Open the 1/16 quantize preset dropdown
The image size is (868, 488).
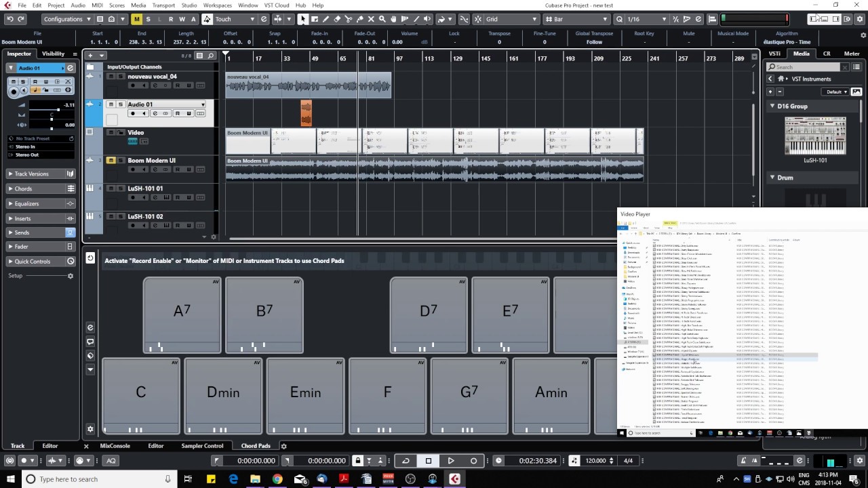(648, 19)
